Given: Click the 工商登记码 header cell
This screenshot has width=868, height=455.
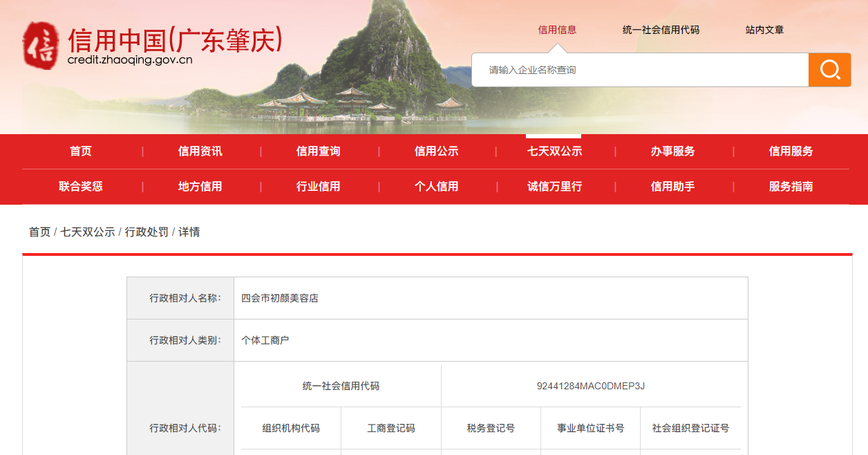Looking at the screenshot, I should (391, 428).
